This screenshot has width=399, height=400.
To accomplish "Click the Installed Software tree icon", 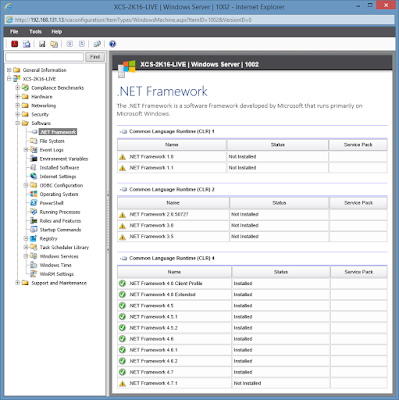I will [x=33, y=167].
